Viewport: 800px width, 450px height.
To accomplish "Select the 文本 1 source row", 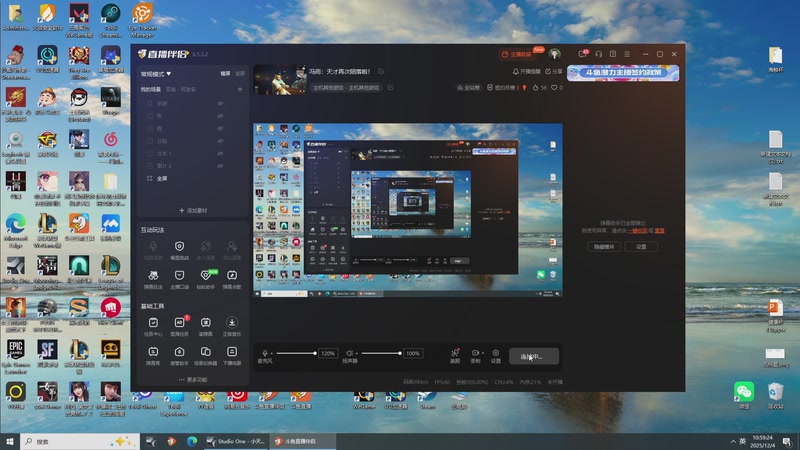I will (x=193, y=153).
